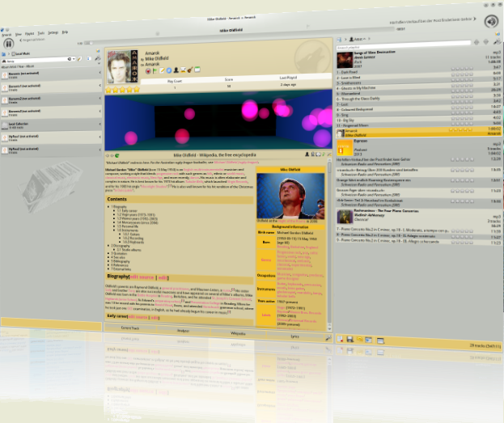The height and width of the screenshot is (423, 504).
Task: Select track 4 - Ghosts in My Machine
Action: click(x=418, y=87)
